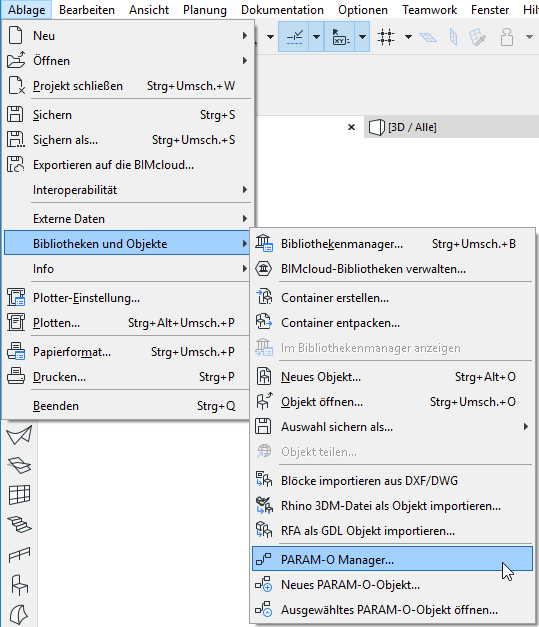
Task: Open the PARAM-O Manager entry
Action: click(x=392, y=559)
